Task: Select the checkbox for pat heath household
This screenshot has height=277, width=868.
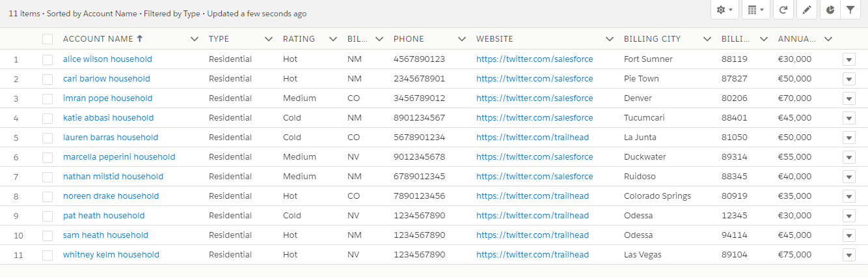Action: click(47, 216)
